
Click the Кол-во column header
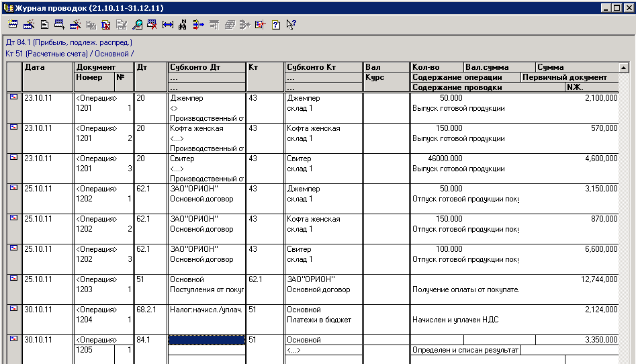tap(437, 67)
